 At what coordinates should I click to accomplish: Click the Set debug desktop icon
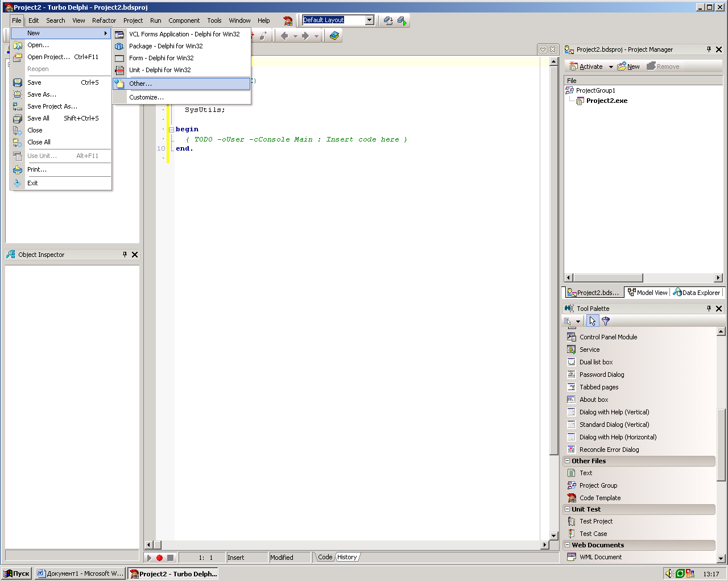pyautogui.click(x=403, y=20)
